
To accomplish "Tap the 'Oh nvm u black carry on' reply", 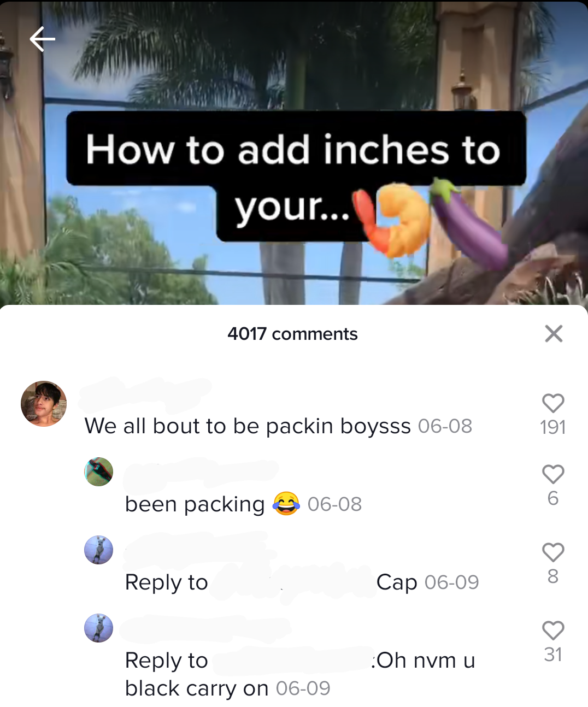I will tap(300, 674).
